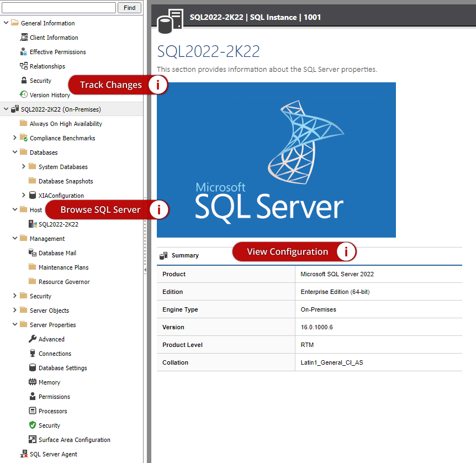Click the Compliance Benchmarks folder icon
The height and width of the screenshot is (463, 476).
coord(24,138)
